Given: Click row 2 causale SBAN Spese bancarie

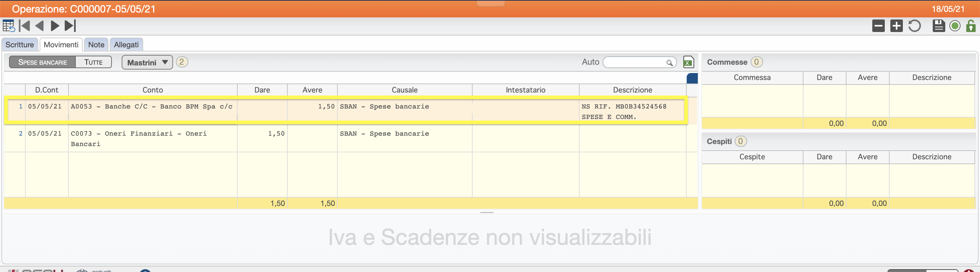Looking at the screenshot, I should click(384, 134).
